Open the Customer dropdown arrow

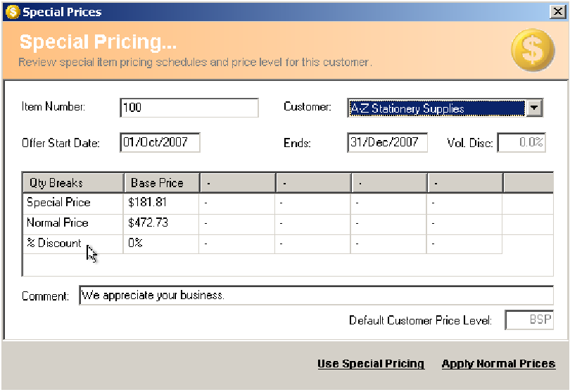(534, 108)
